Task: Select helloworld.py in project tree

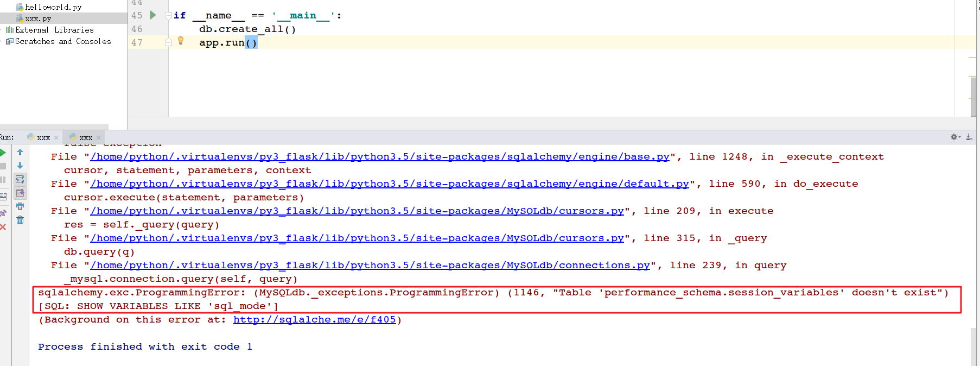Action: tap(49, 7)
